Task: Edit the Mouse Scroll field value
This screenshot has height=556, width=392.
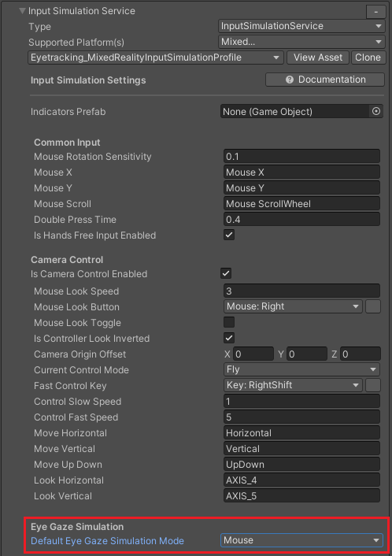Action: pyautogui.click(x=301, y=203)
